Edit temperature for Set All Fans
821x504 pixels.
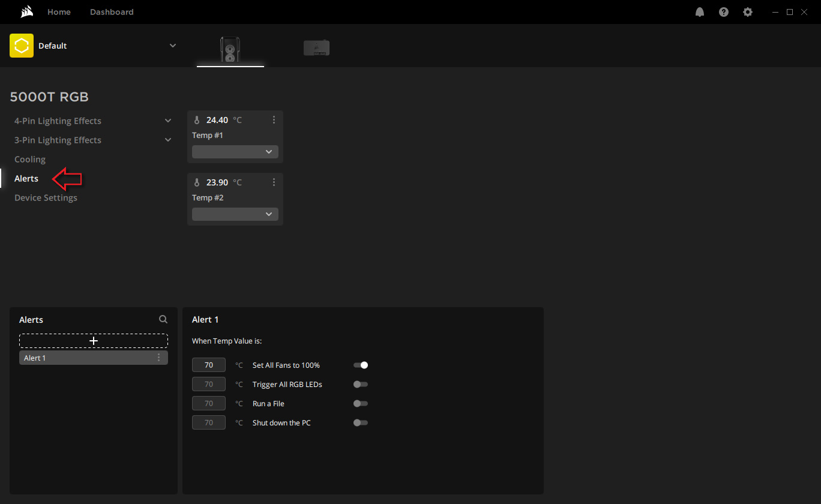coord(209,365)
